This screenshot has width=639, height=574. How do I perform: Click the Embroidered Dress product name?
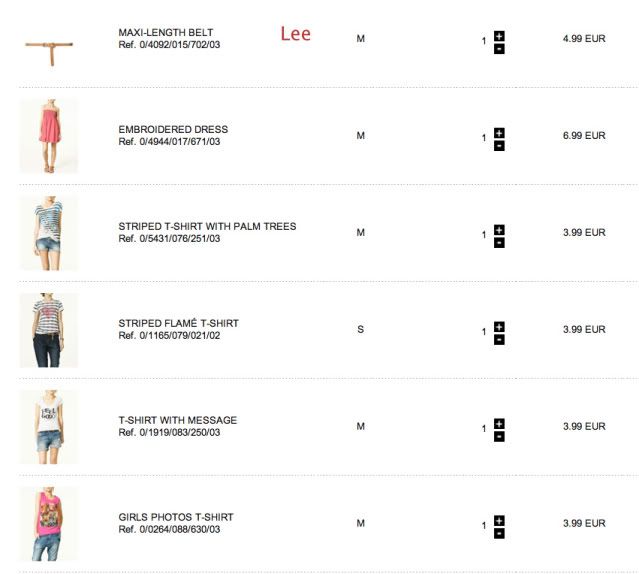pos(173,129)
